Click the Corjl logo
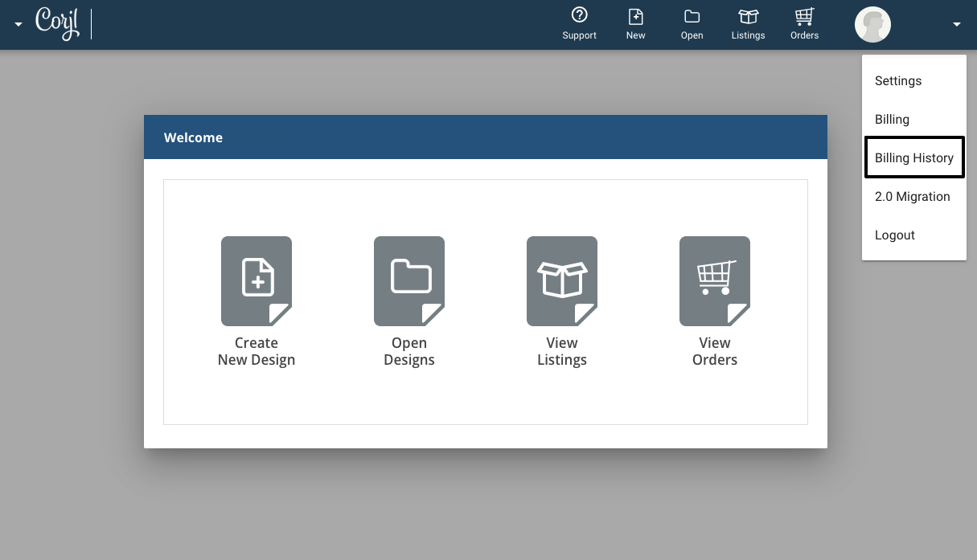The height and width of the screenshot is (560, 977). [x=58, y=23]
